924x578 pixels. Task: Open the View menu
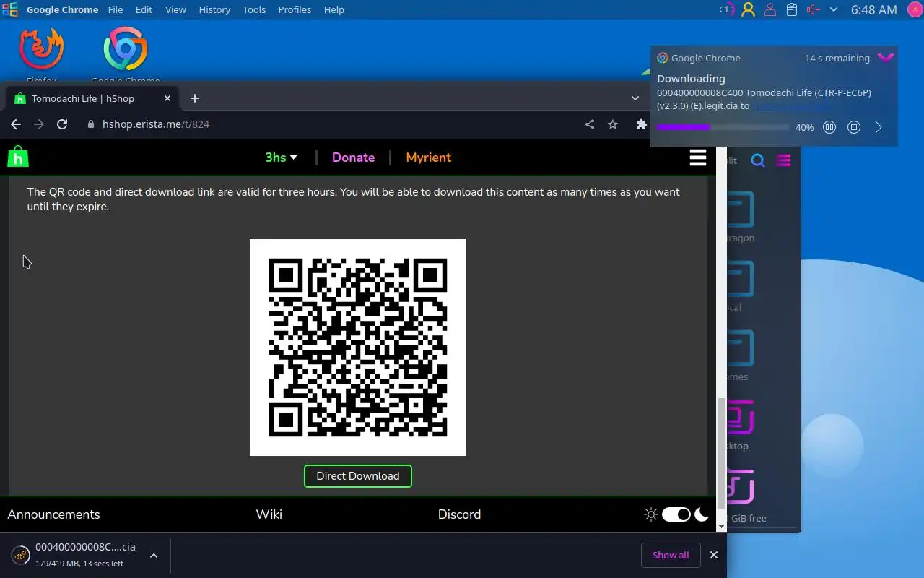[x=175, y=9]
